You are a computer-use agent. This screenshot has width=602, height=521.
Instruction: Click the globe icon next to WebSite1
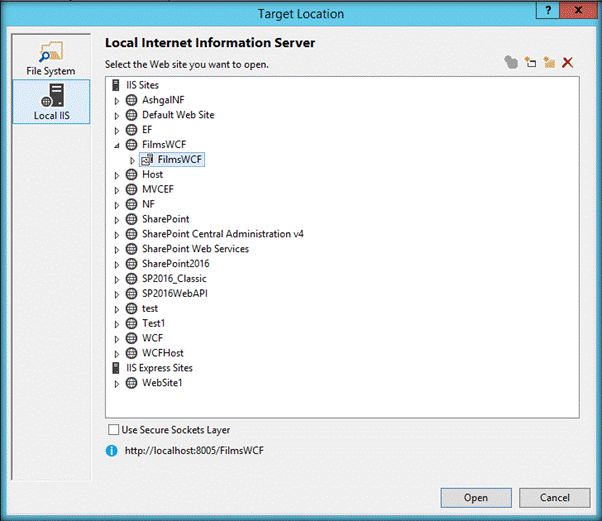click(x=131, y=383)
